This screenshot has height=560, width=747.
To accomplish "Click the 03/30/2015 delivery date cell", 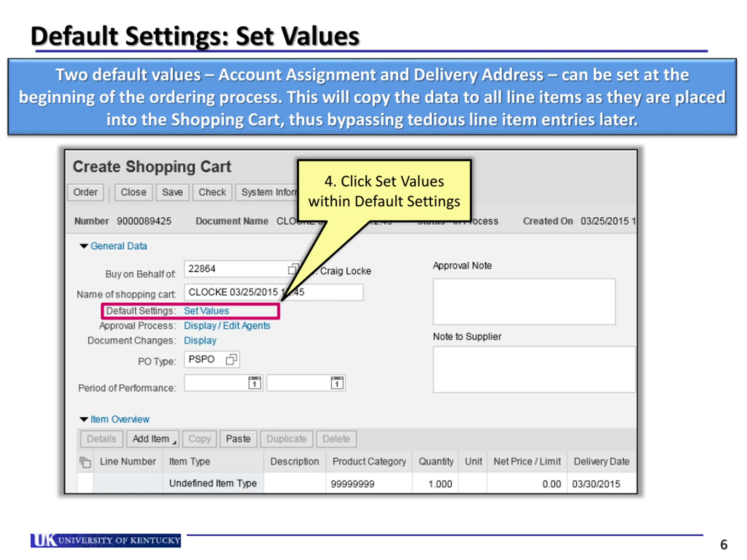I will tap(602, 483).
